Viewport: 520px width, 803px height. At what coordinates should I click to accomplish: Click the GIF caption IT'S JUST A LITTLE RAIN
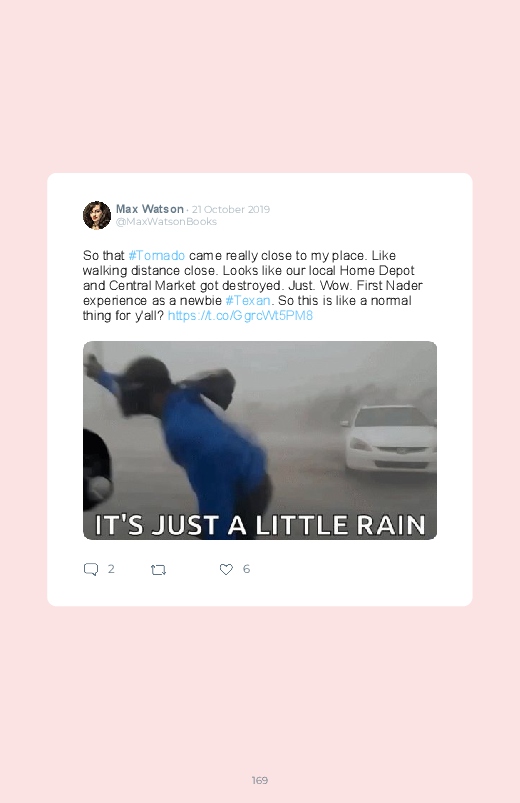tap(260, 525)
